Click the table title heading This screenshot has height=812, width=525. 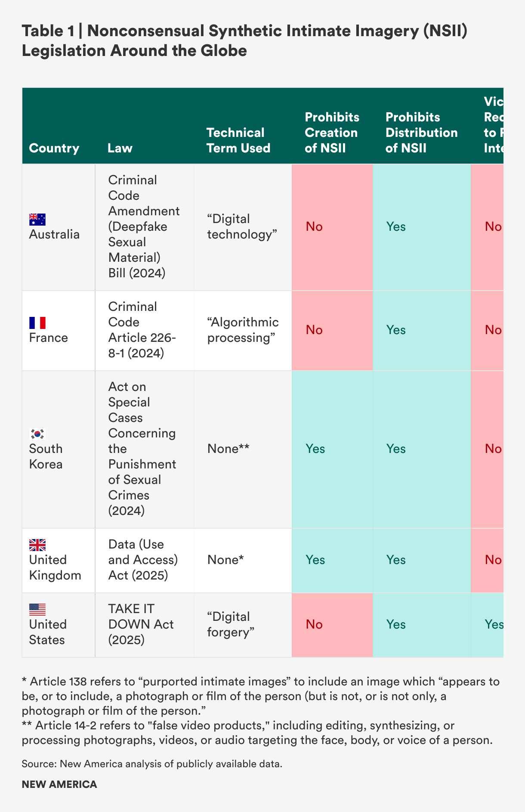[244, 40]
